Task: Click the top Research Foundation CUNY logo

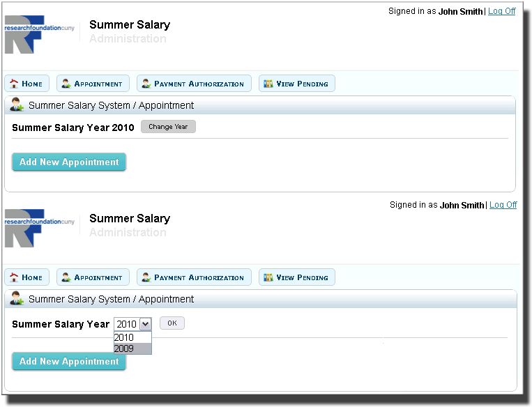Action: point(39,34)
